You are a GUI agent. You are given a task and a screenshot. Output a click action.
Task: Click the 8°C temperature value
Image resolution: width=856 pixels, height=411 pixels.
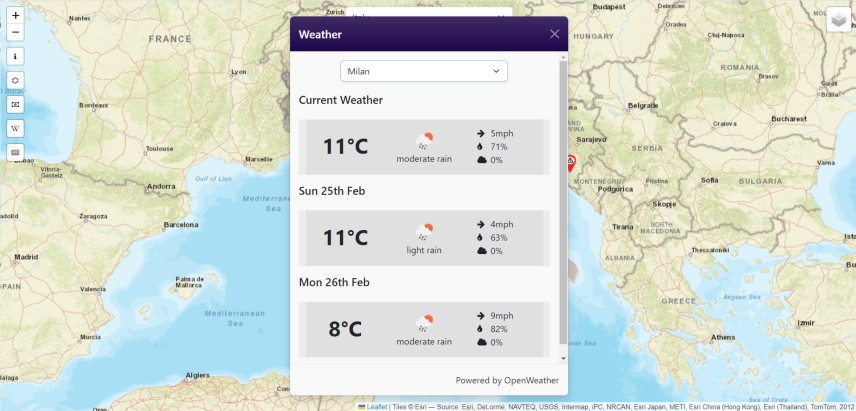click(345, 329)
